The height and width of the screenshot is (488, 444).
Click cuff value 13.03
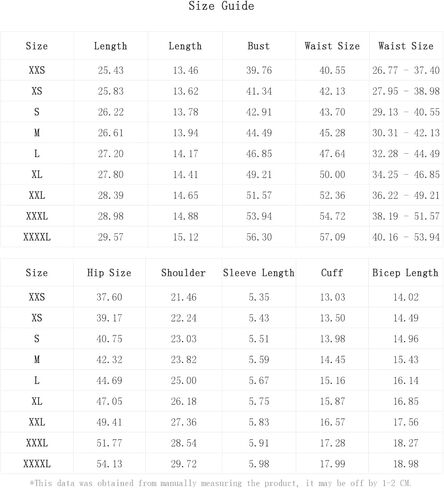333,297
